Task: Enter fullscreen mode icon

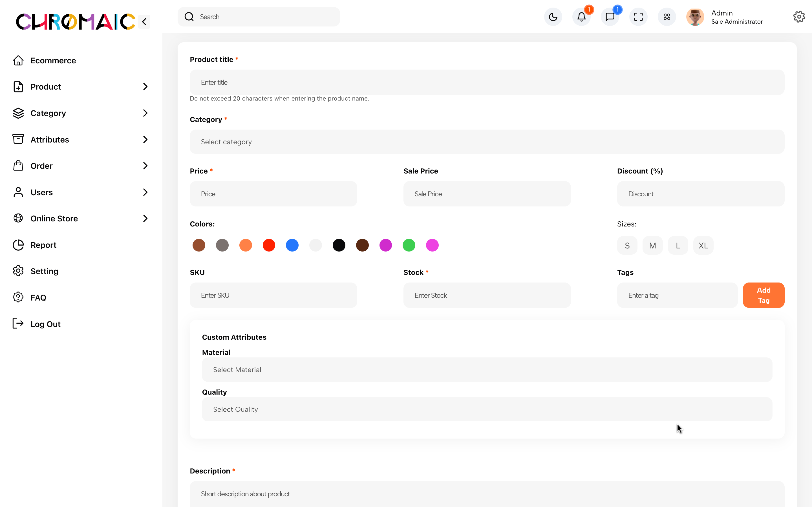Action: [638, 17]
